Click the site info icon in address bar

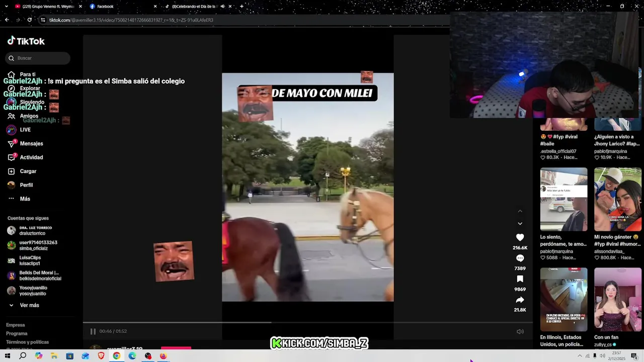click(x=43, y=20)
